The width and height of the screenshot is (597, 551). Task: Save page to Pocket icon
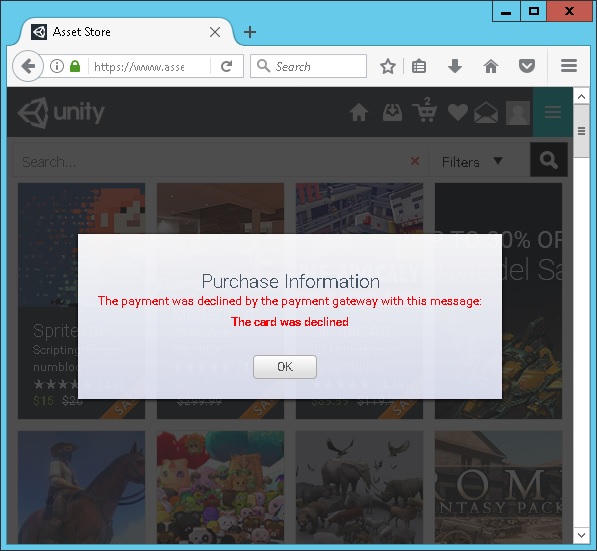coord(527,66)
